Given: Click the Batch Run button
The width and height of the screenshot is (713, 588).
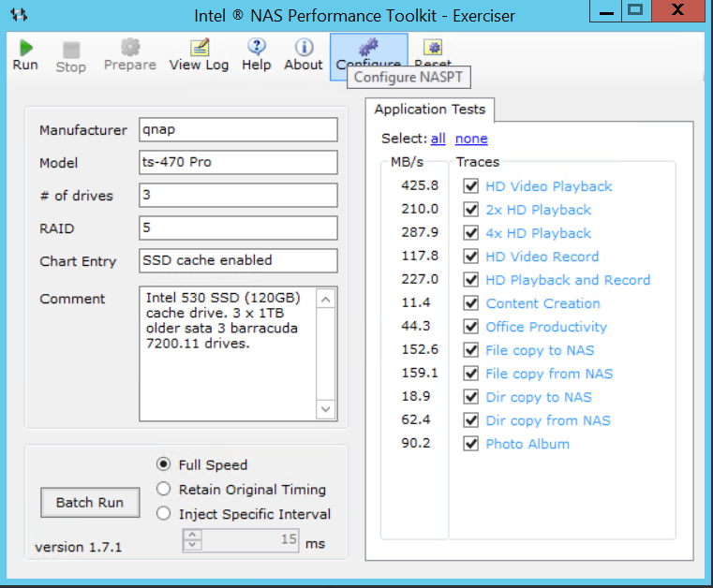Looking at the screenshot, I should (x=90, y=502).
